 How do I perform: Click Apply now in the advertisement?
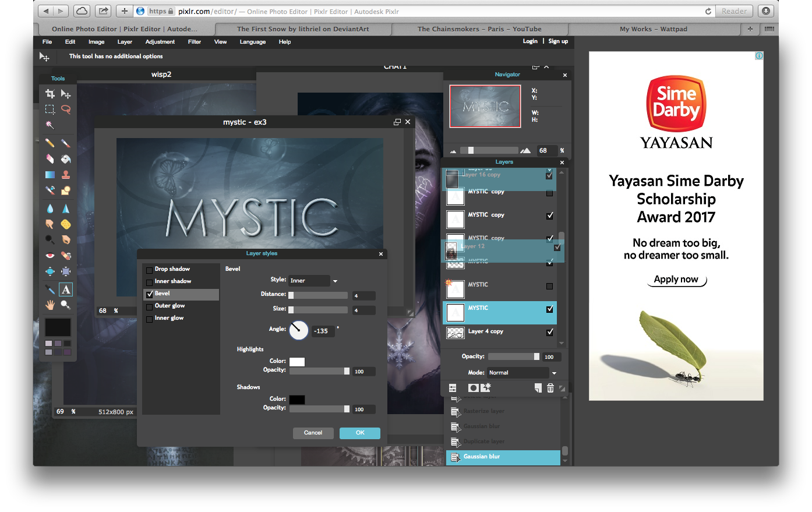676,280
